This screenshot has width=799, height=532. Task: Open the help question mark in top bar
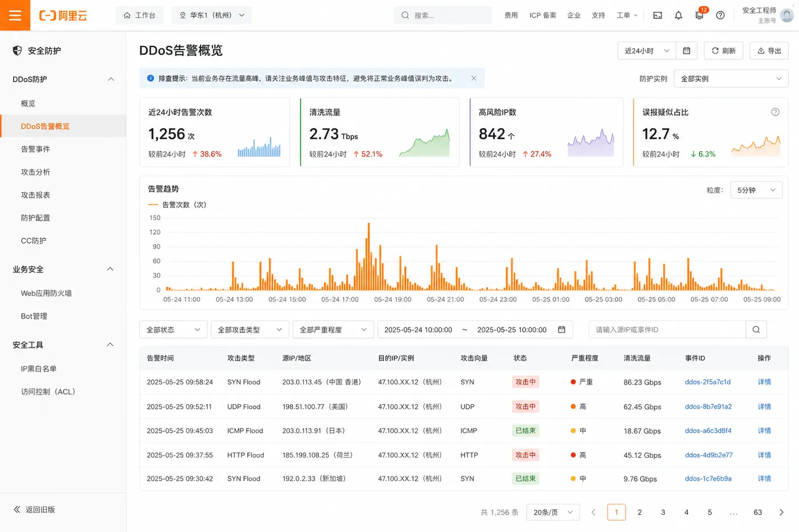pos(720,15)
